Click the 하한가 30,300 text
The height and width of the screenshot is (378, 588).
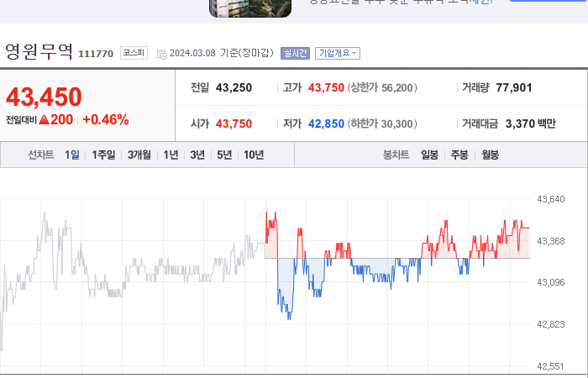click(x=382, y=123)
